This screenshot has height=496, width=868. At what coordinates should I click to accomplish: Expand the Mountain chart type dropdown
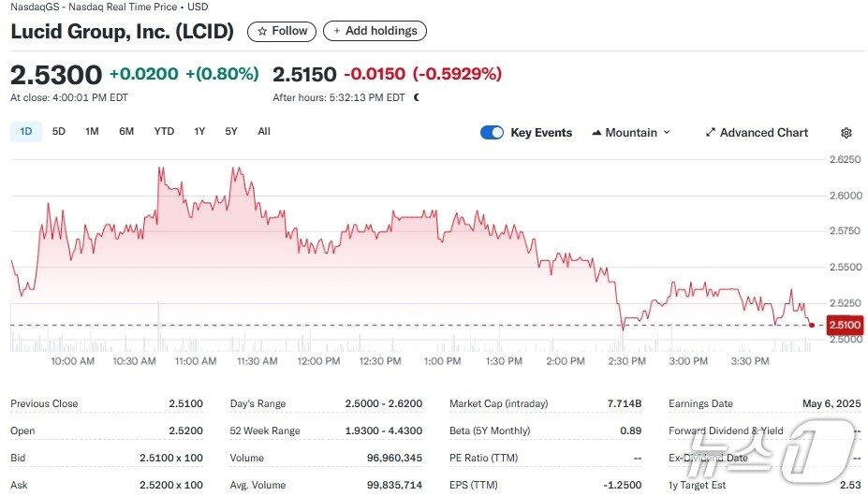tap(667, 133)
